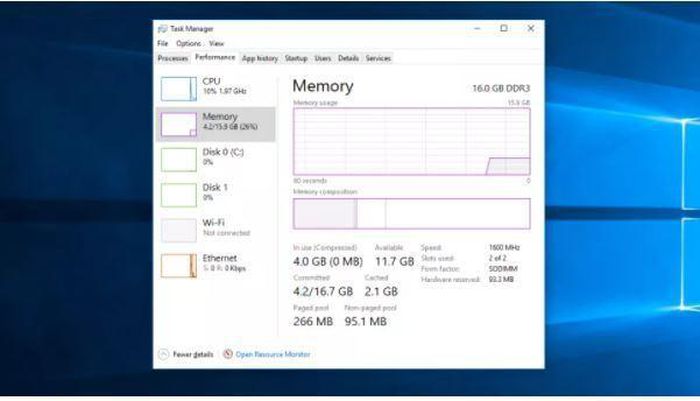Open the View menu
This screenshot has width=700, height=401.
pos(217,43)
